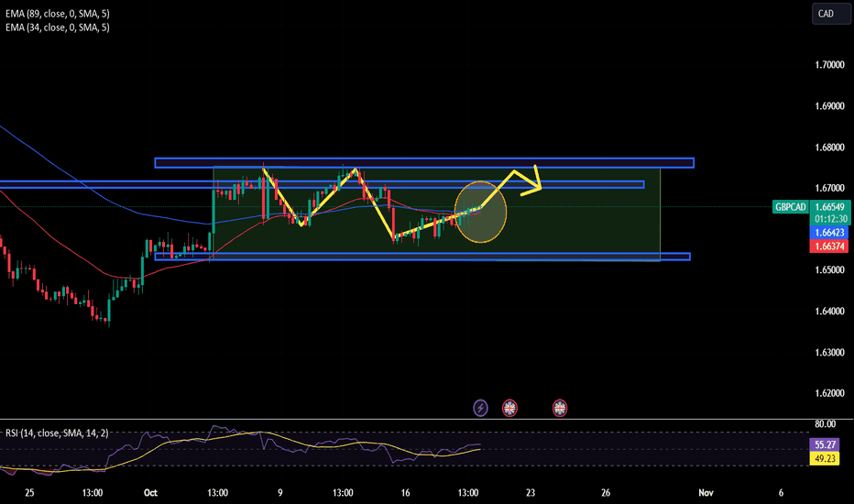Click the 80.00 RSI axis label

point(825,424)
